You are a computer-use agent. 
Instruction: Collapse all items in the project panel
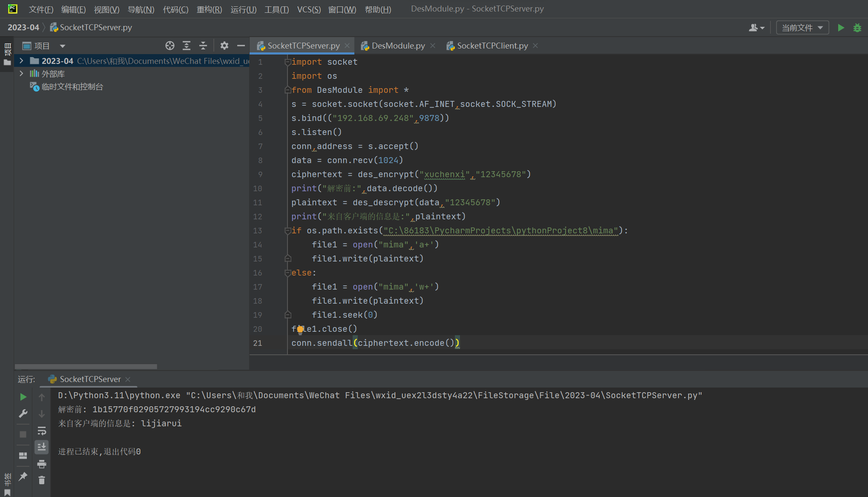point(203,46)
